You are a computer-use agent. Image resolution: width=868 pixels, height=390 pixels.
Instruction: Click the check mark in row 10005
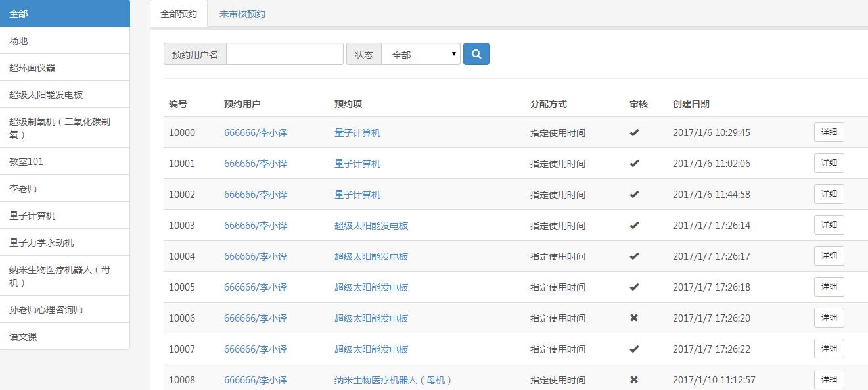tap(634, 287)
